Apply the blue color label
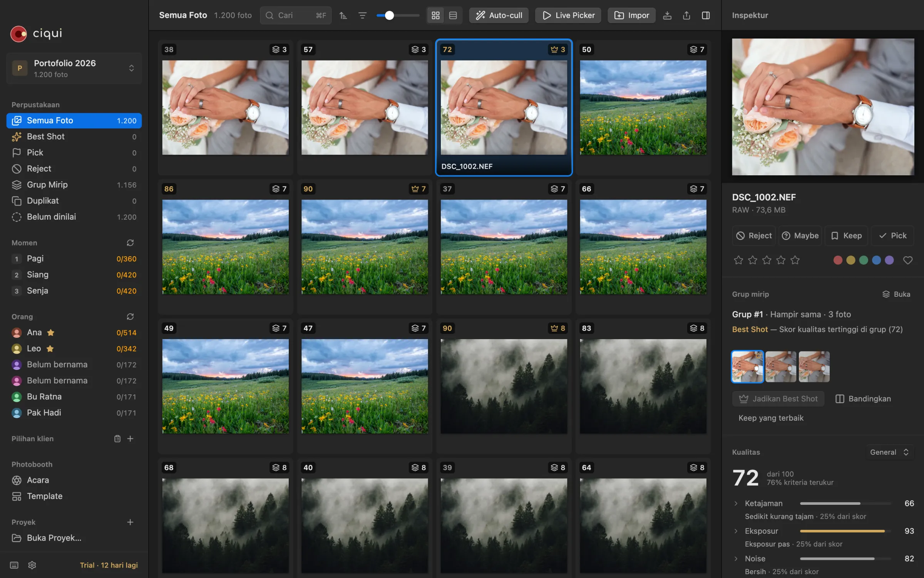The image size is (924, 578). 876,260
